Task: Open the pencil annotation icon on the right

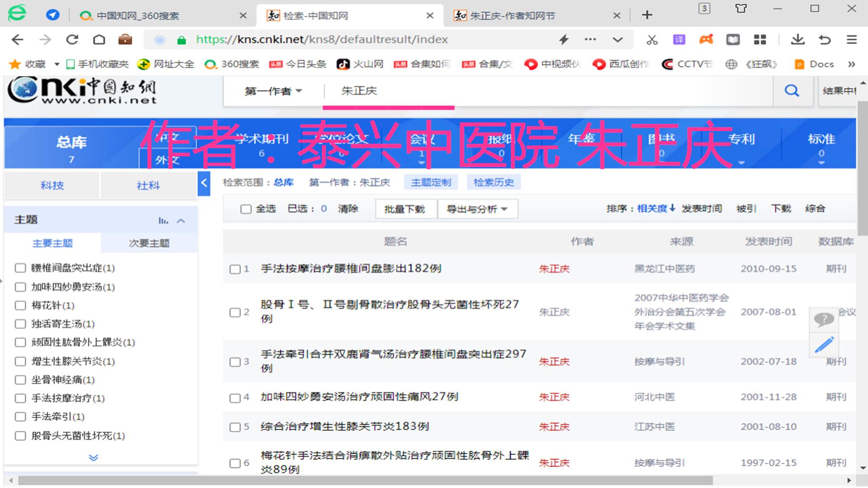Action: [x=824, y=344]
